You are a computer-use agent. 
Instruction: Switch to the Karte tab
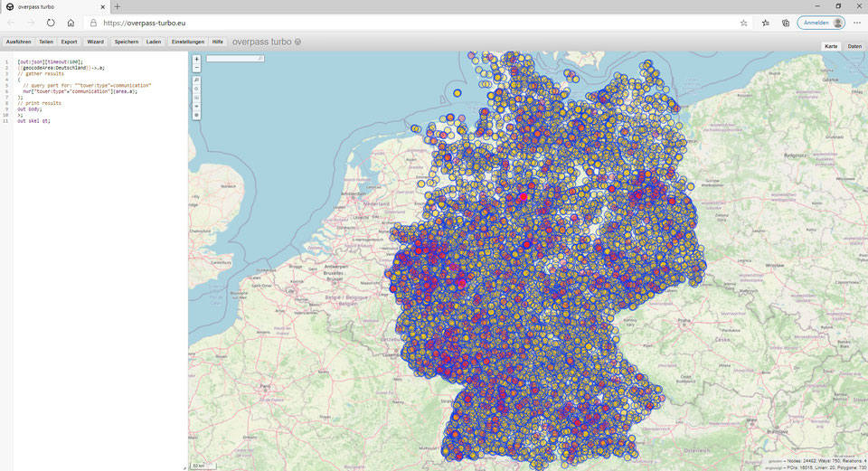tap(831, 46)
